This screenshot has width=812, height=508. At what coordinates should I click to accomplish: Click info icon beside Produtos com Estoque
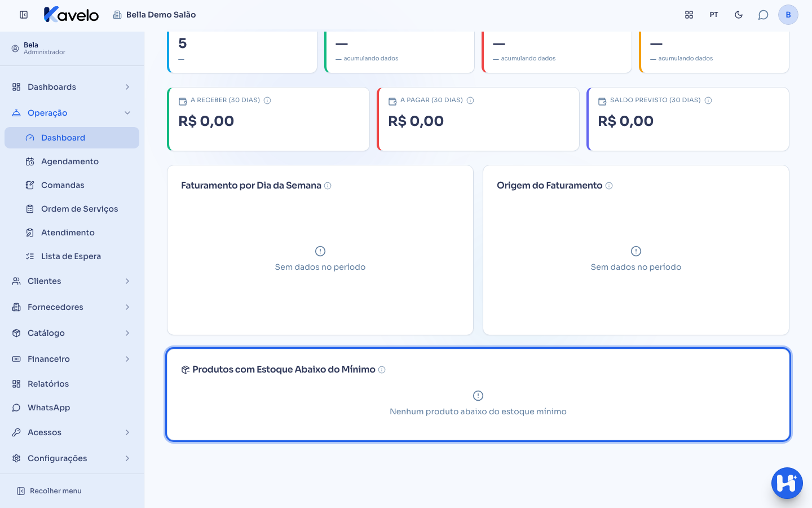(382, 370)
